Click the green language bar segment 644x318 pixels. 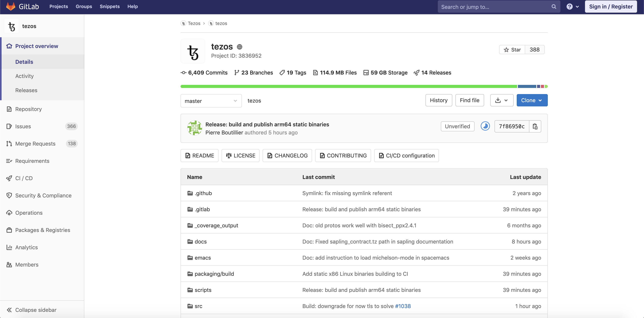coord(348,86)
